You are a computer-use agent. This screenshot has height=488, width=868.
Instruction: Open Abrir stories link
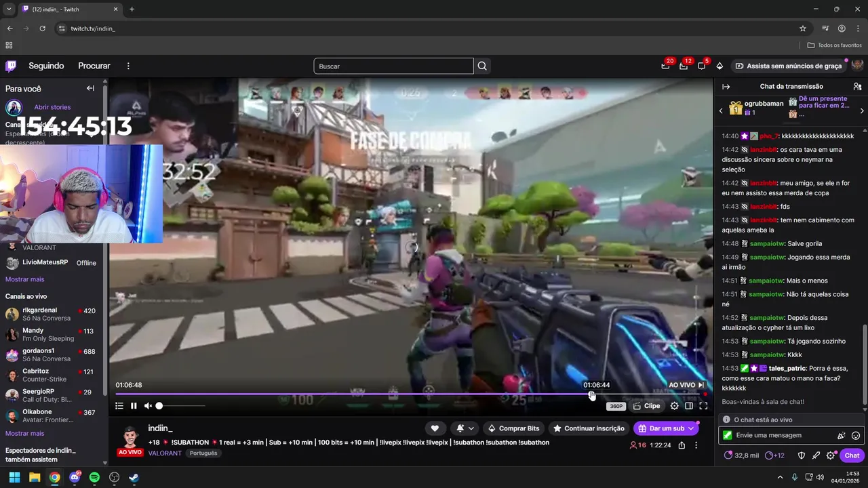pos(52,107)
